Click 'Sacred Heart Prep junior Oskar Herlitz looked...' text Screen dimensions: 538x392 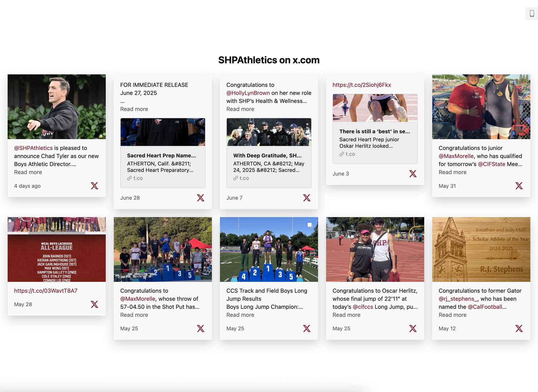point(369,143)
